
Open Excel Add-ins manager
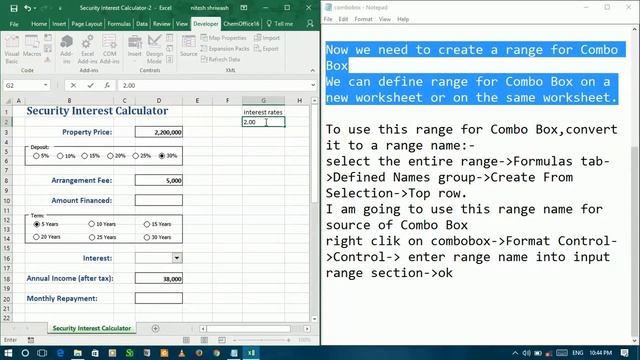(x=87, y=49)
